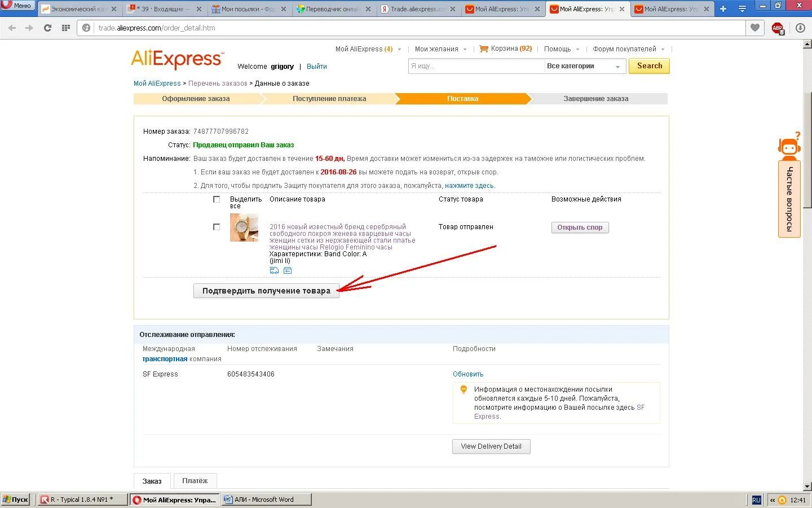This screenshot has height=508, width=812.
Task: Click the watch product thumbnail
Action: 244,227
